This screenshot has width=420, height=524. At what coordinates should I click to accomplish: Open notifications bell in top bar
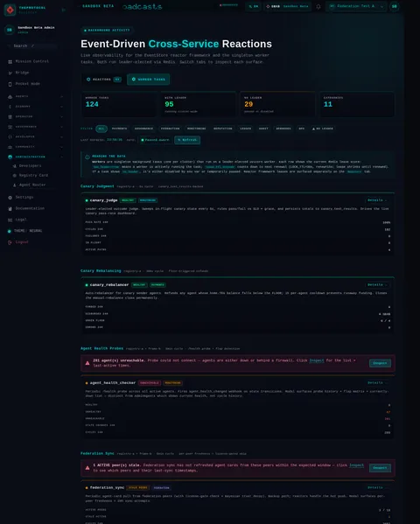318,6
